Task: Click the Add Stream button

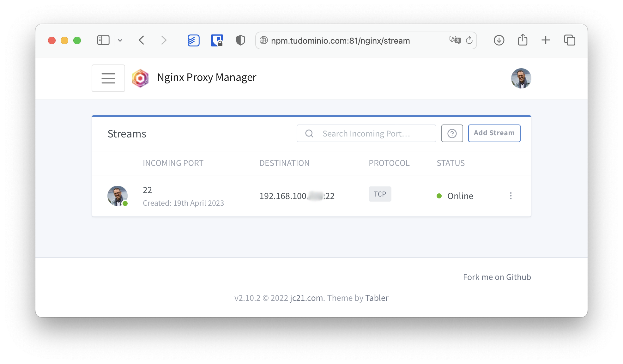Action: (x=494, y=133)
